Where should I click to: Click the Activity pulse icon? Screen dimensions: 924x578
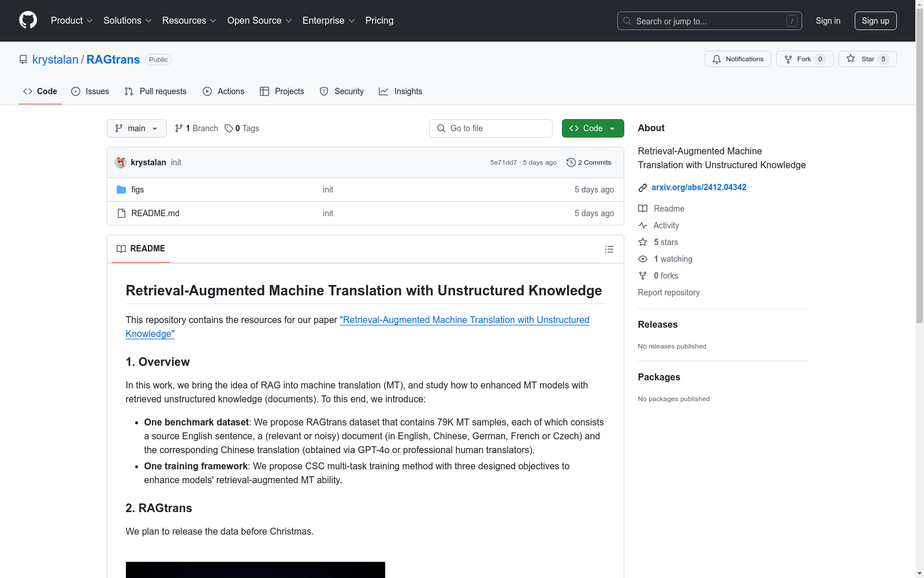click(643, 225)
